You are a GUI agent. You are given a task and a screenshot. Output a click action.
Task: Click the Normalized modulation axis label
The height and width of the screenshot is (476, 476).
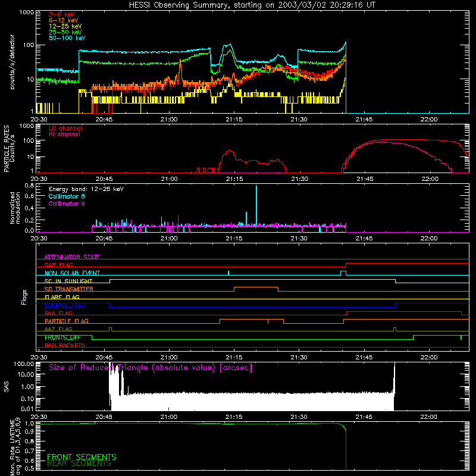(15, 208)
